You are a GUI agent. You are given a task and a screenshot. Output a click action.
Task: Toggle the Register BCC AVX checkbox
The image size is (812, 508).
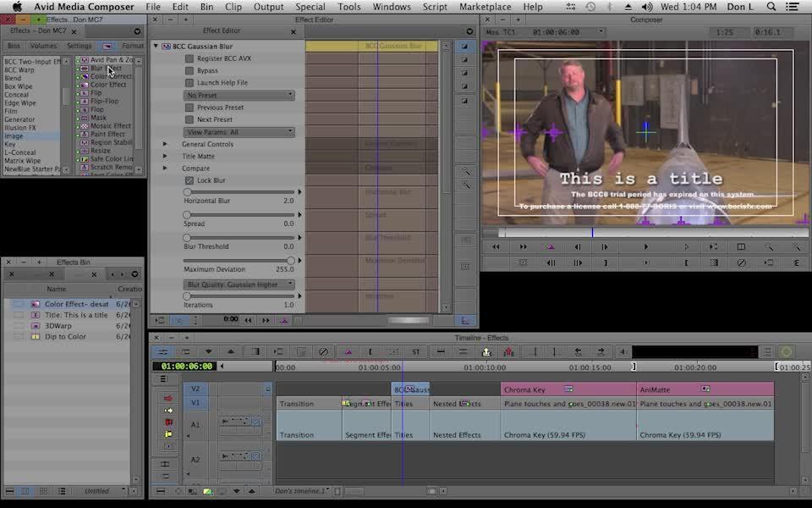[x=189, y=58]
